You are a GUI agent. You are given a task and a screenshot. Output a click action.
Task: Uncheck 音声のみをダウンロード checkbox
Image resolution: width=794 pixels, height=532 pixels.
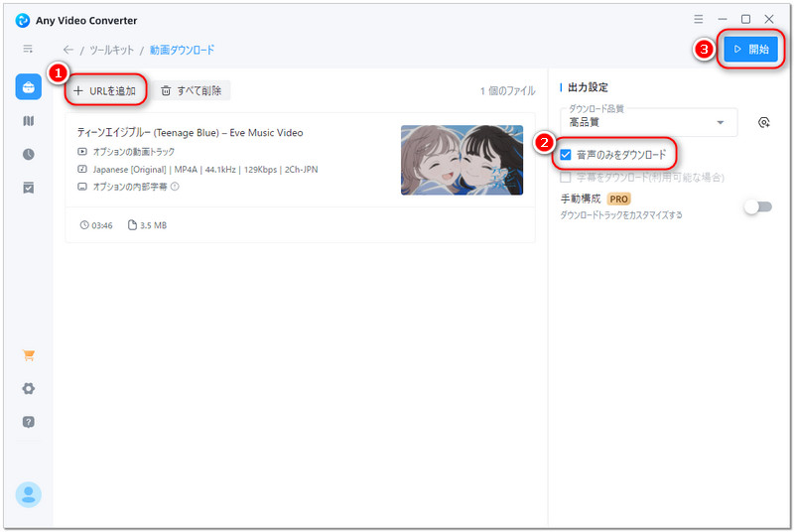point(566,155)
